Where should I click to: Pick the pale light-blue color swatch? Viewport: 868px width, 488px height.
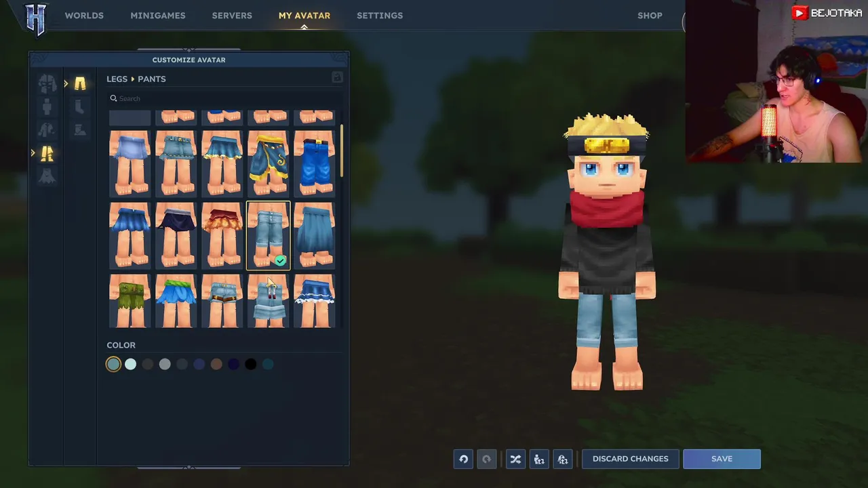coord(130,364)
